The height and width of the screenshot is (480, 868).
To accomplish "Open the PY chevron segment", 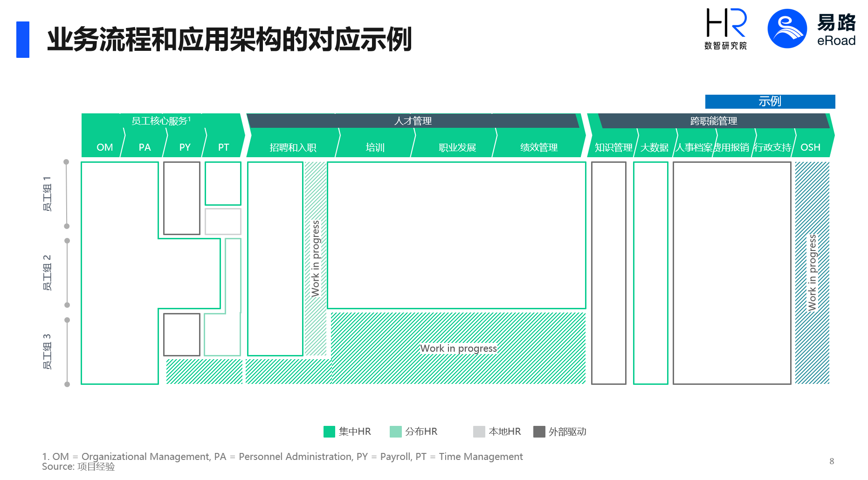I will click(x=185, y=147).
